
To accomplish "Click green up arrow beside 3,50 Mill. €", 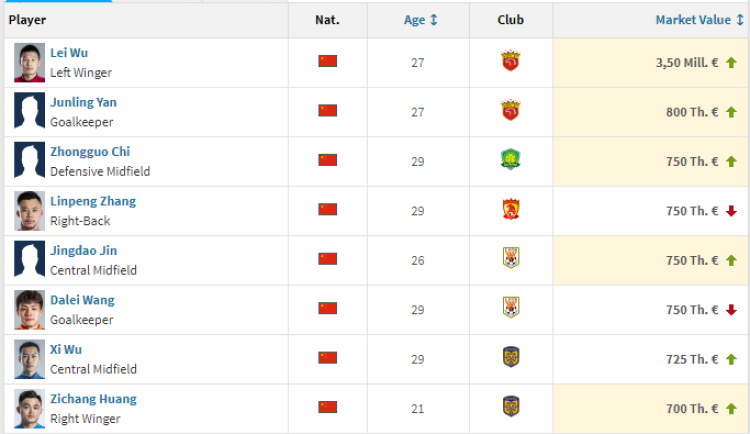I will 731,63.
